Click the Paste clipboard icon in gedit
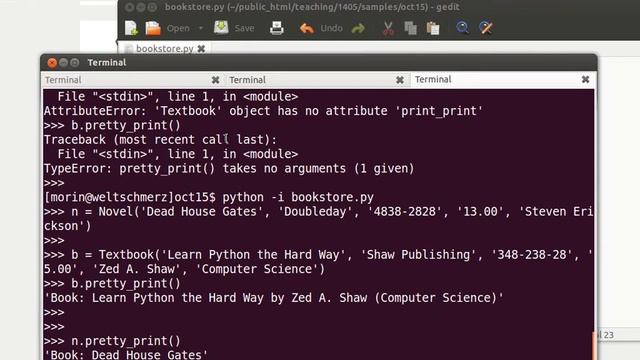 pos(433,28)
